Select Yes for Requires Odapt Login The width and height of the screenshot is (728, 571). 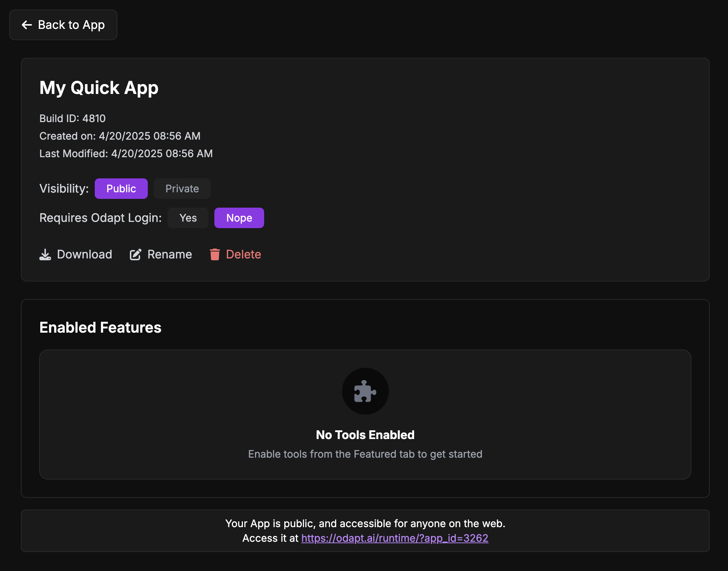[188, 218]
